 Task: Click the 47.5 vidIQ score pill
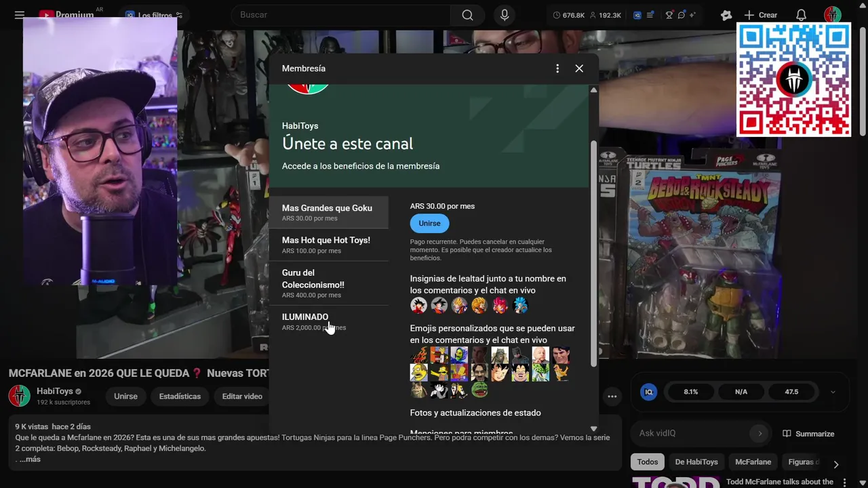(791, 392)
